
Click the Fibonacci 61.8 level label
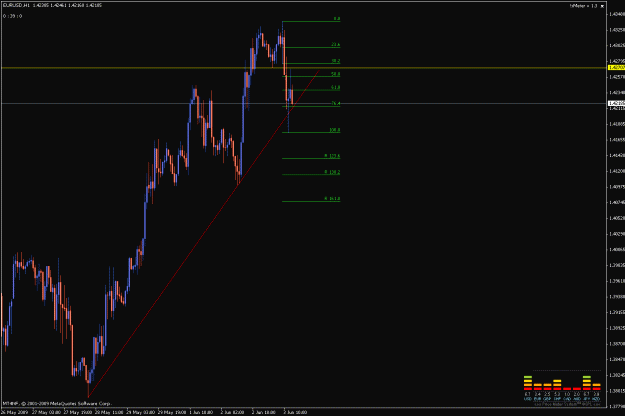[335, 87]
